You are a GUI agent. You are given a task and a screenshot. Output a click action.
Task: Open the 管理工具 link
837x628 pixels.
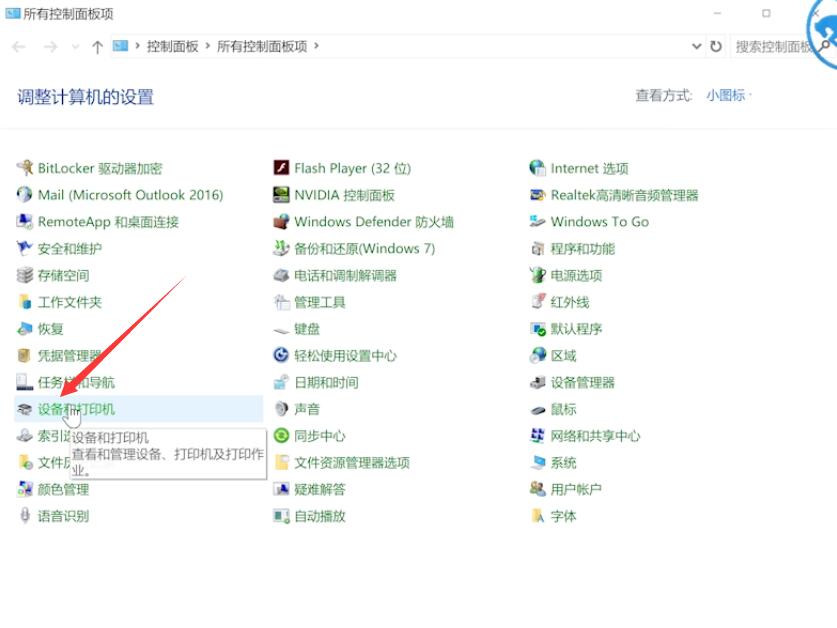click(x=320, y=302)
